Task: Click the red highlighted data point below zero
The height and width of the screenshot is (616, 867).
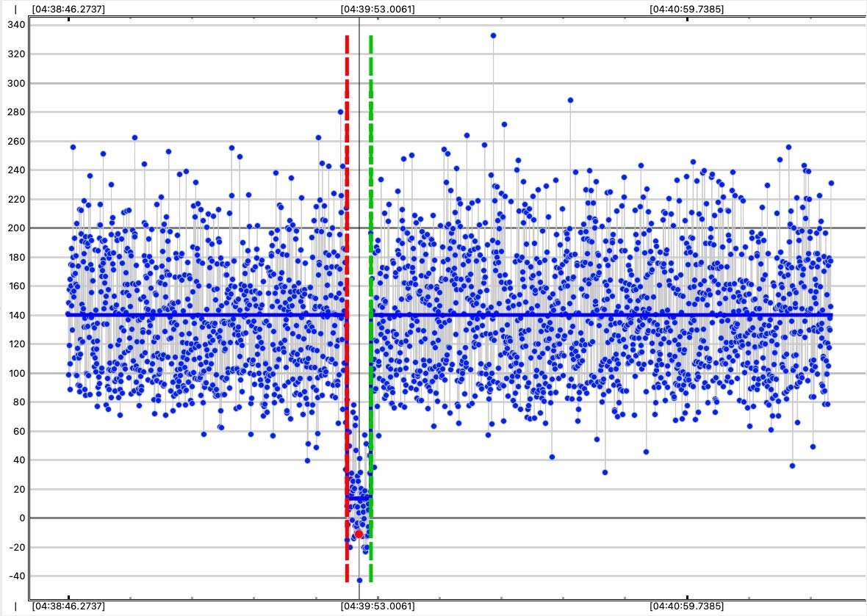Action: click(x=359, y=535)
